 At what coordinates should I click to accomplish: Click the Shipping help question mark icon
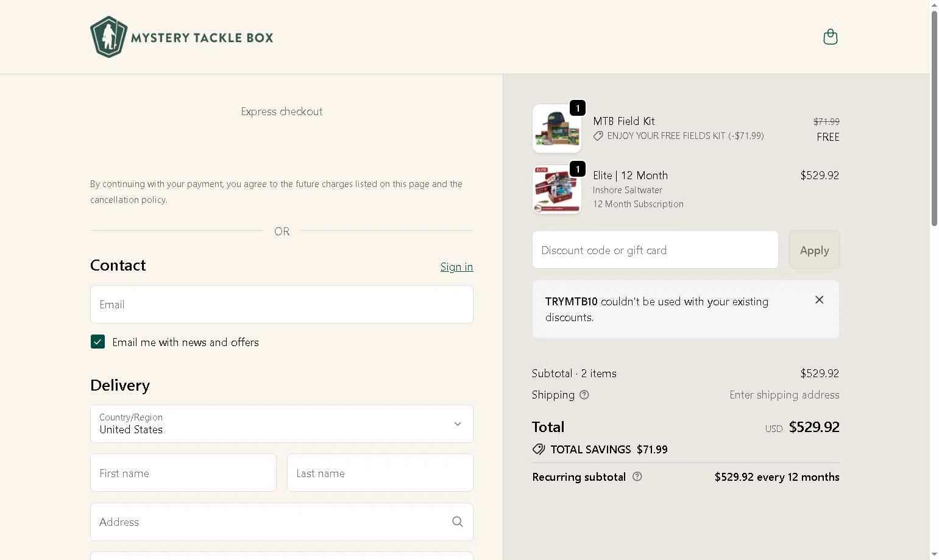584,395
